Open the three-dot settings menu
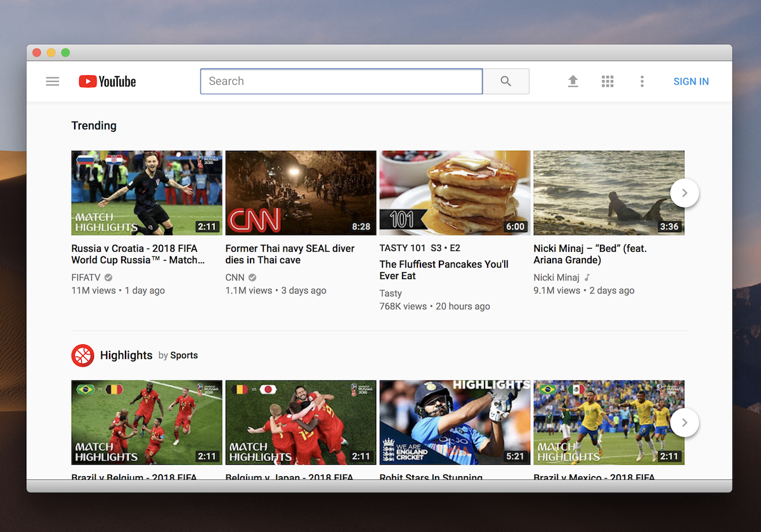The width and height of the screenshot is (761, 532). [642, 81]
